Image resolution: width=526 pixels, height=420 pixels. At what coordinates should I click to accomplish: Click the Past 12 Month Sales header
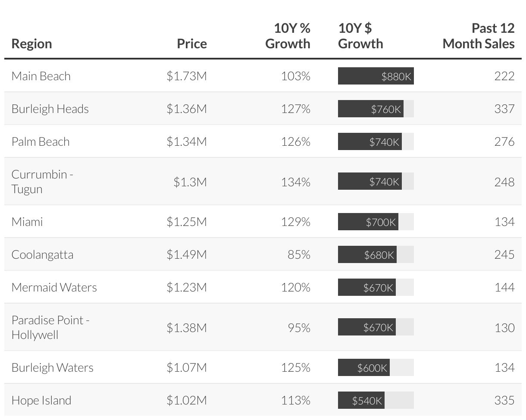pyautogui.click(x=479, y=36)
